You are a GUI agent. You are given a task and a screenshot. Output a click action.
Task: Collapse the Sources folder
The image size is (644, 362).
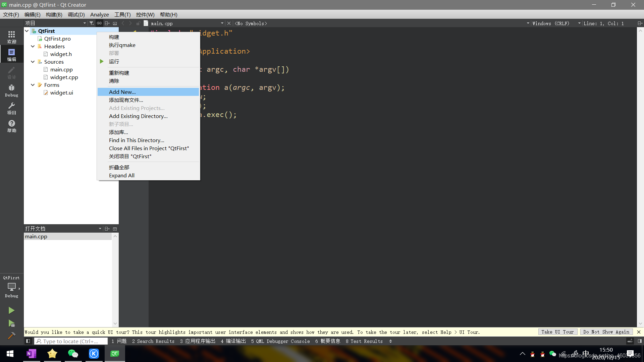[x=33, y=62]
